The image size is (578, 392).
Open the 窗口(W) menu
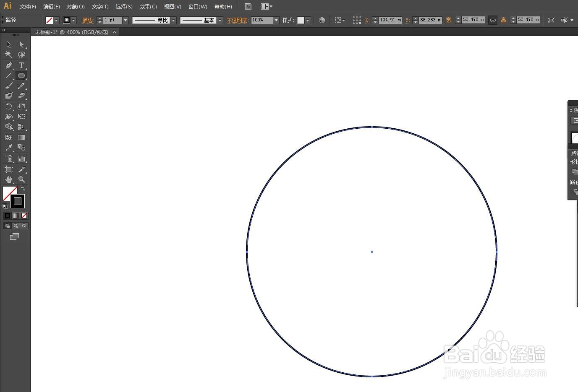pos(198,7)
